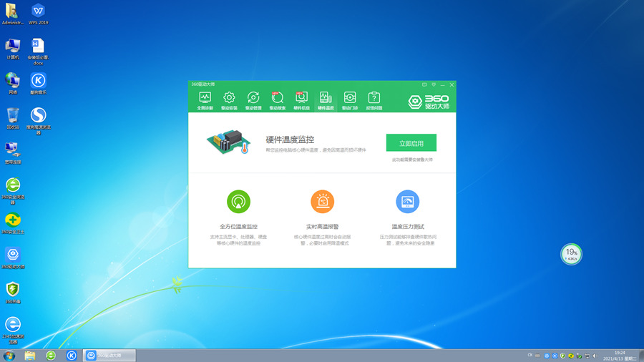
Task: Open the 硬件信息 hardware info section
Action: tap(301, 100)
